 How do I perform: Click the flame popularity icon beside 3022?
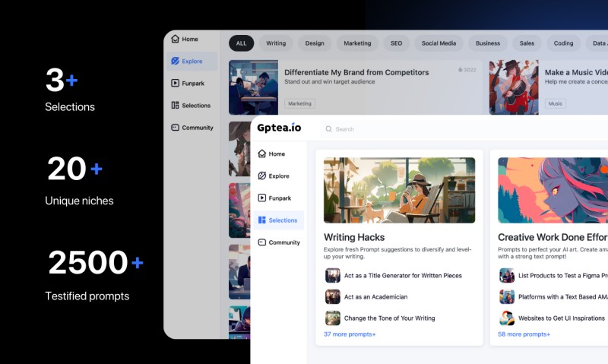coord(461,70)
